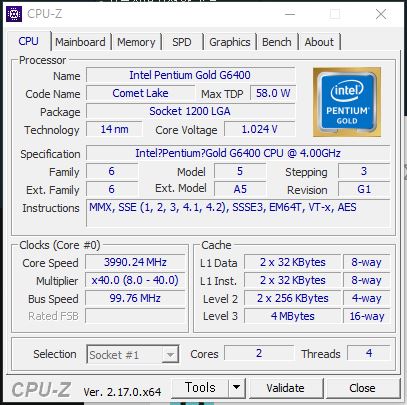
Task: Click the Specification text field
Action: [x=238, y=153]
